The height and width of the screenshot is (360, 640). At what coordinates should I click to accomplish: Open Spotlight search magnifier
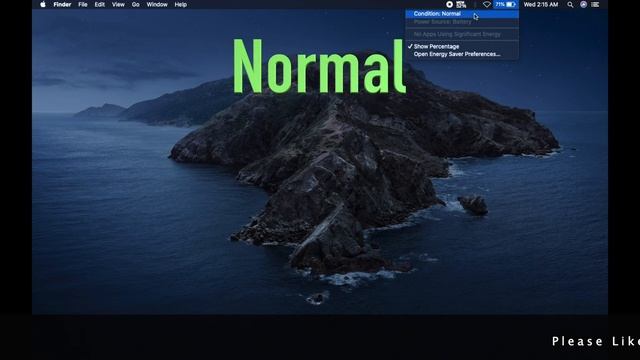[x=570, y=4]
